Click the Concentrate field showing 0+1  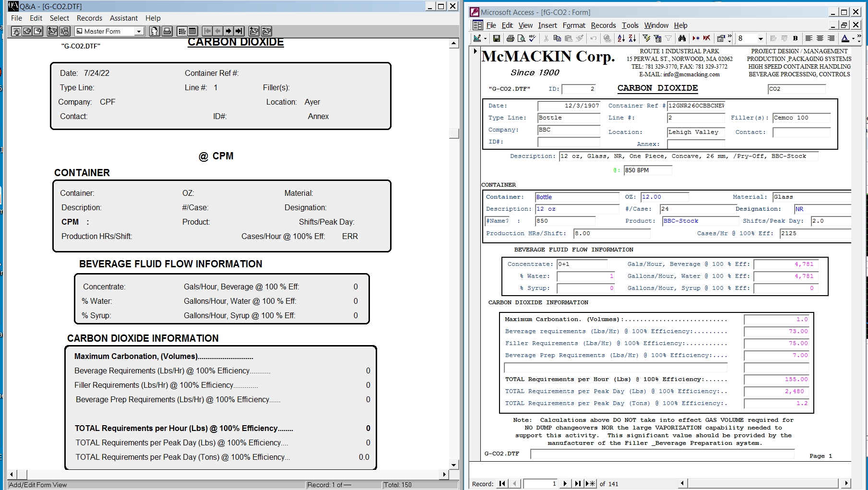[582, 264]
